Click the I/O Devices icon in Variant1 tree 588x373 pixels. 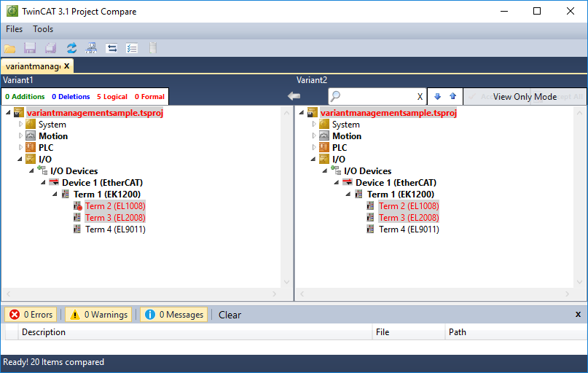coord(42,170)
